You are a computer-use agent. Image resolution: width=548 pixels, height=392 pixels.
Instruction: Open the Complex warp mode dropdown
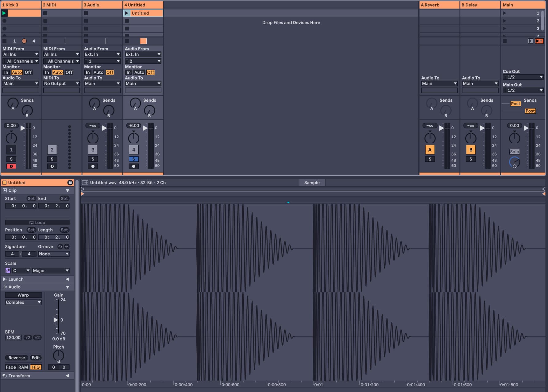click(x=23, y=303)
